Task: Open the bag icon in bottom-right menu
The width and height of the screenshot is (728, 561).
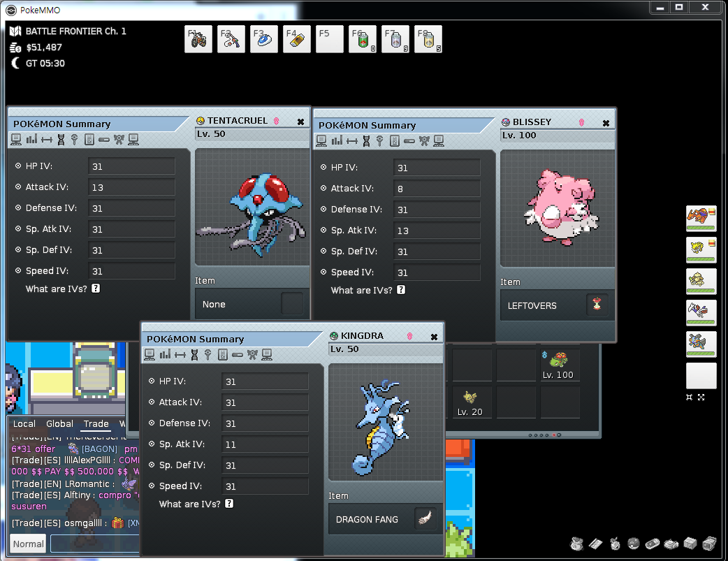Action: 577,544
